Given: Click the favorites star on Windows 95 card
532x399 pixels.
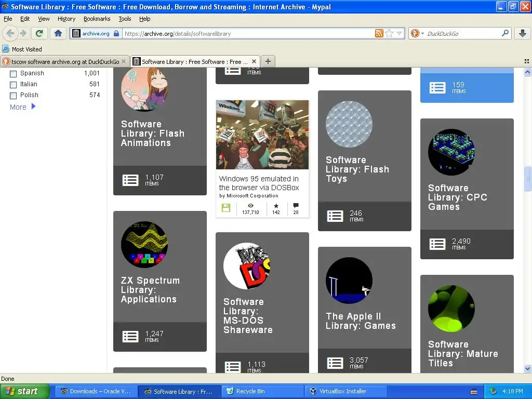Looking at the screenshot, I should point(276,206).
